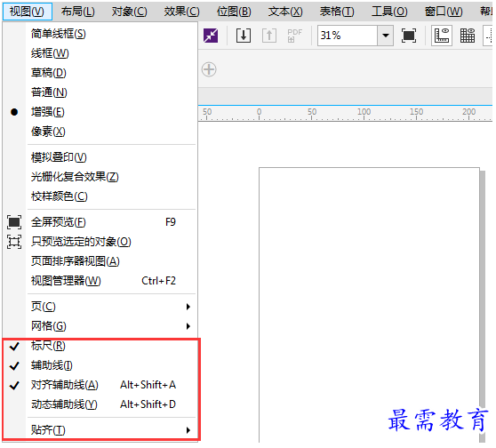Screen dimensions: 496x448
Task: Open the zoom level dropdown arrow
Action: [x=385, y=36]
